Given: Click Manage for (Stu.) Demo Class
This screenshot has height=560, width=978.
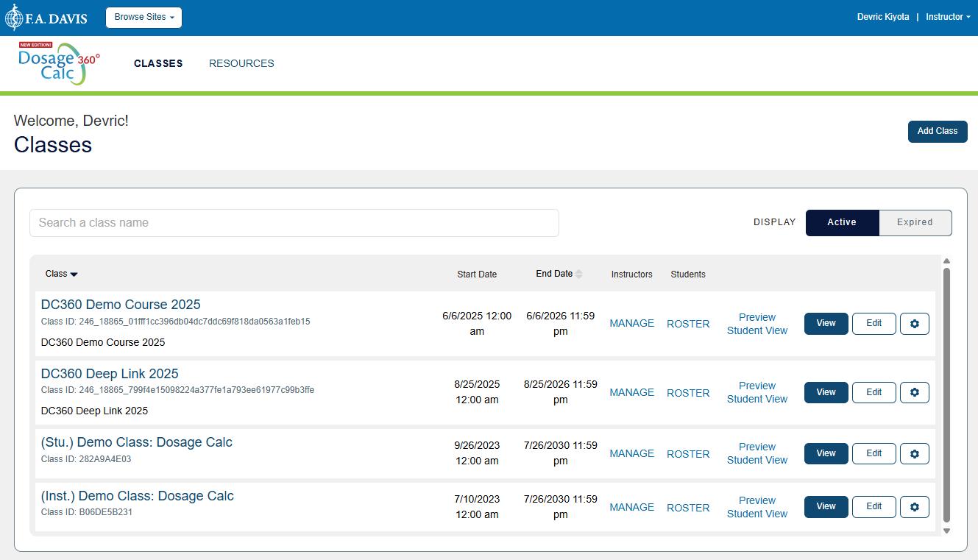Looking at the screenshot, I should point(631,454).
